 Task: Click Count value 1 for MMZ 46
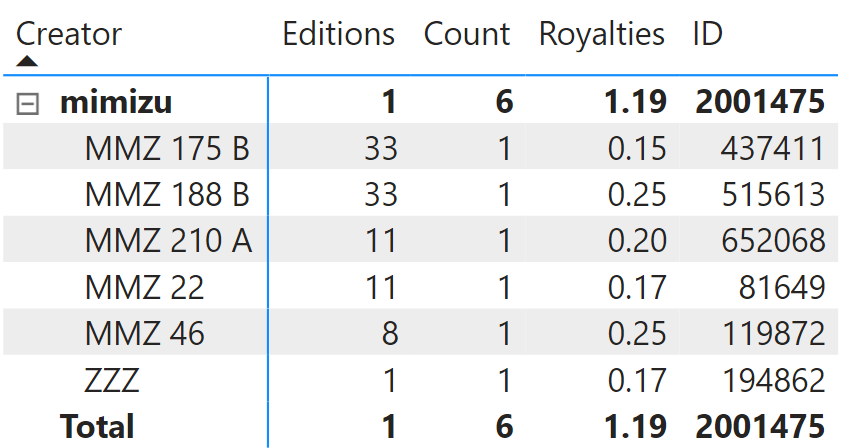pos(504,333)
